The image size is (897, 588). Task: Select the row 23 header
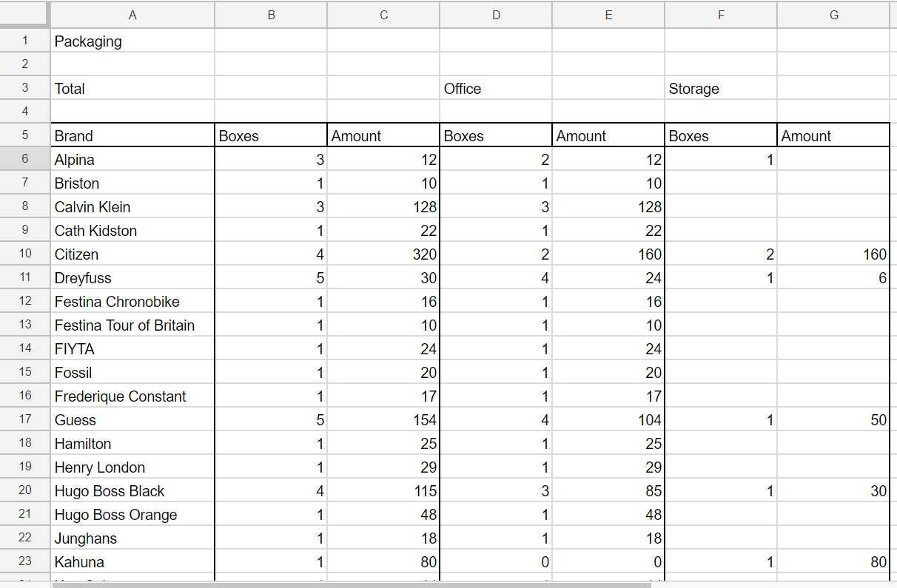24,562
